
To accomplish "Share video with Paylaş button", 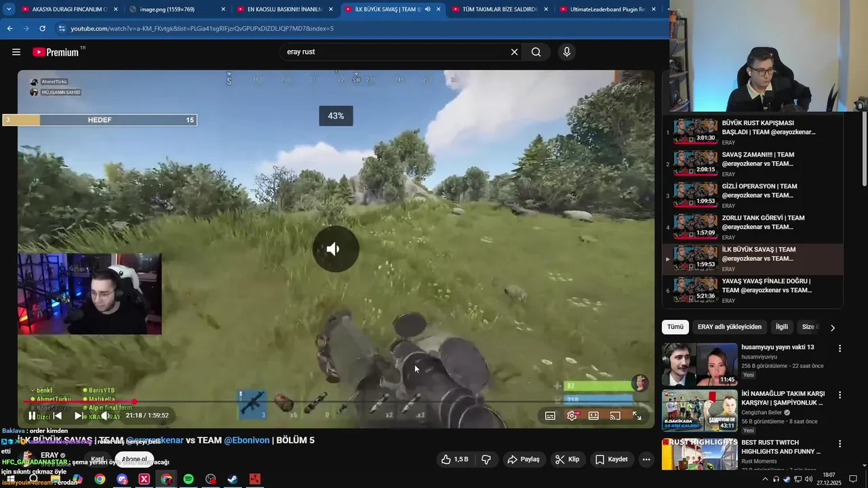I will pyautogui.click(x=523, y=459).
